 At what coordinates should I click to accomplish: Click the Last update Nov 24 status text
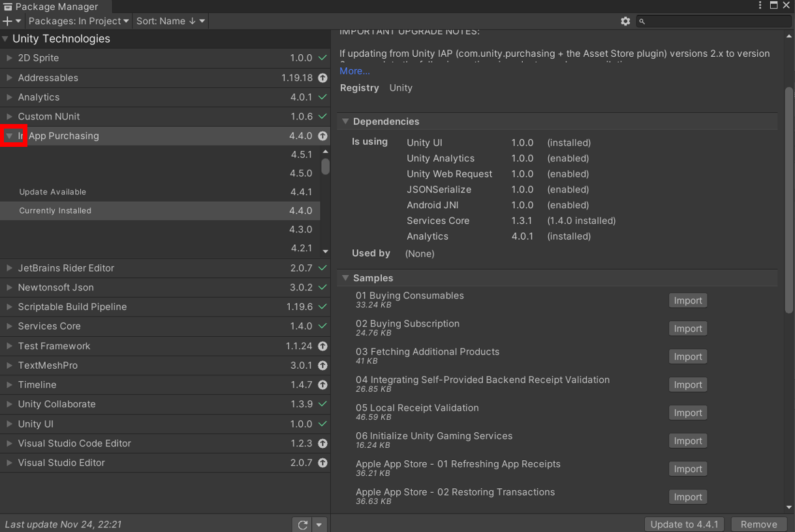pyautogui.click(x=63, y=524)
